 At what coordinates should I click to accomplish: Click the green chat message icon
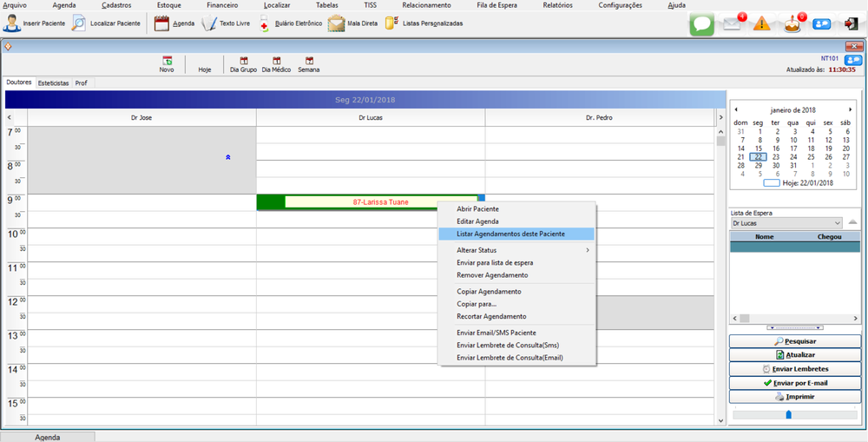tap(701, 24)
